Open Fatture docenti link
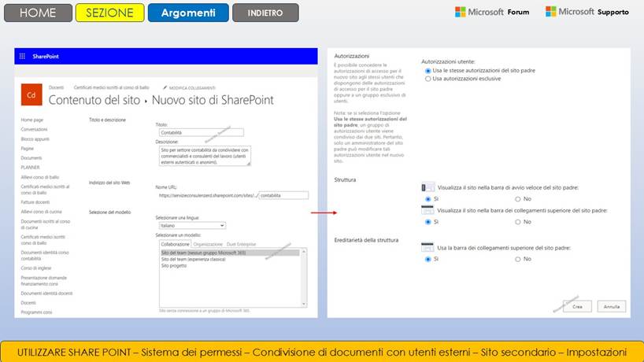 pos(35,202)
